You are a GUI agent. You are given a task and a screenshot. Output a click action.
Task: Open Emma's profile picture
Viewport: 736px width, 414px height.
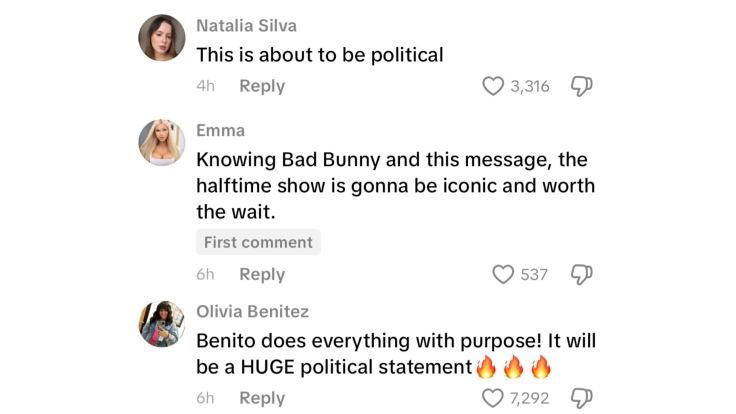pos(162,143)
